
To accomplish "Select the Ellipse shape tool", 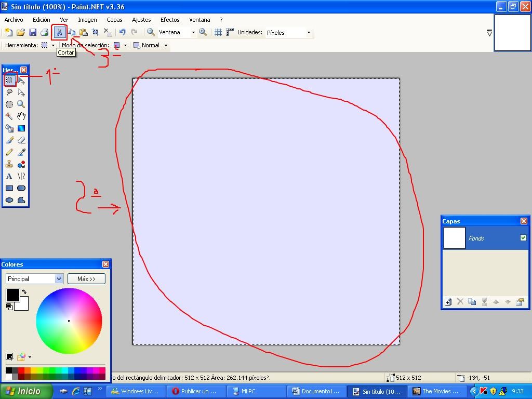I will pos(9,200).
